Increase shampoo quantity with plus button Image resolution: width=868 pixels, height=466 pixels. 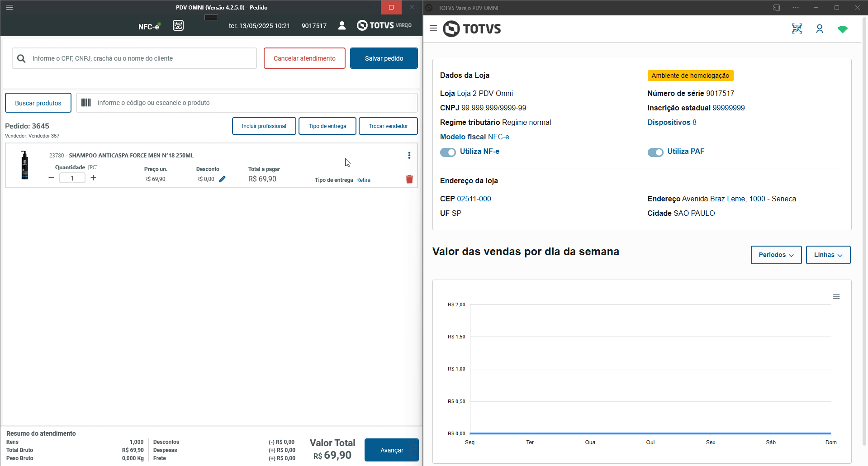point(93,178)
